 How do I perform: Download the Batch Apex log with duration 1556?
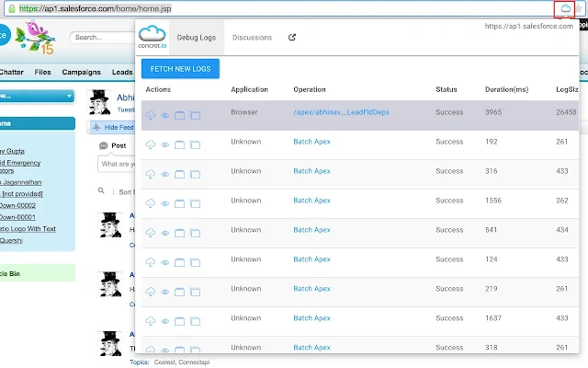[x=151, y=203]
